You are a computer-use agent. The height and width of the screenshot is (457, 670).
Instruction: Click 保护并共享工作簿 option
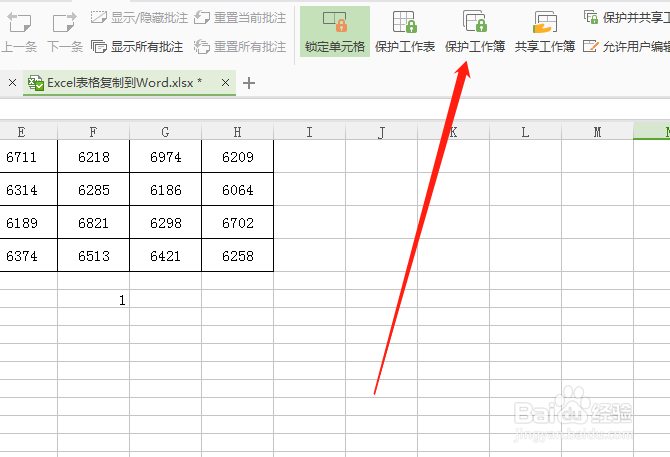tap(626, 18)
